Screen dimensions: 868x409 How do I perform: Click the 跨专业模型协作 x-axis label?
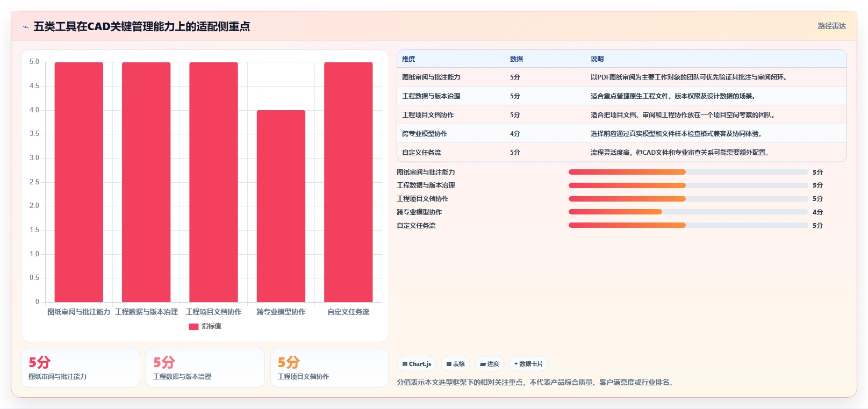pos(281,312)
